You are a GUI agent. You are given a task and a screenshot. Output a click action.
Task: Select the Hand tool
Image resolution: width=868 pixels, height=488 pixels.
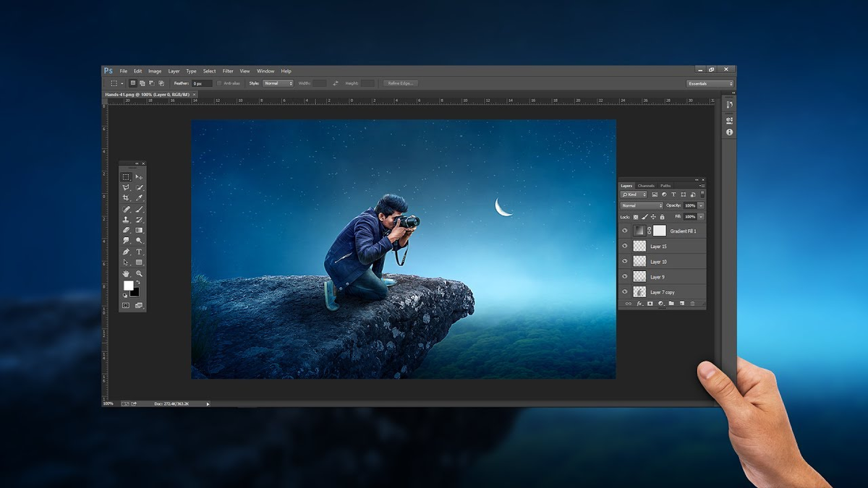click(x=126, y=273)
